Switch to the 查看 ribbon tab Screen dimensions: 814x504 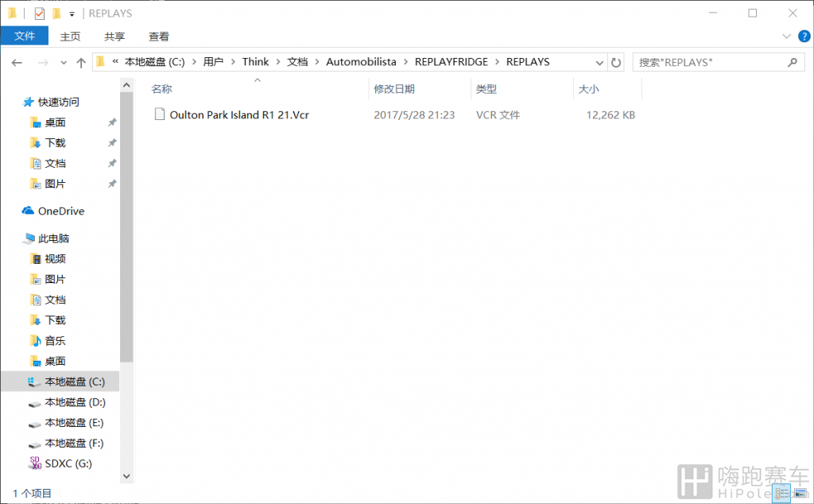click(158, 37)
